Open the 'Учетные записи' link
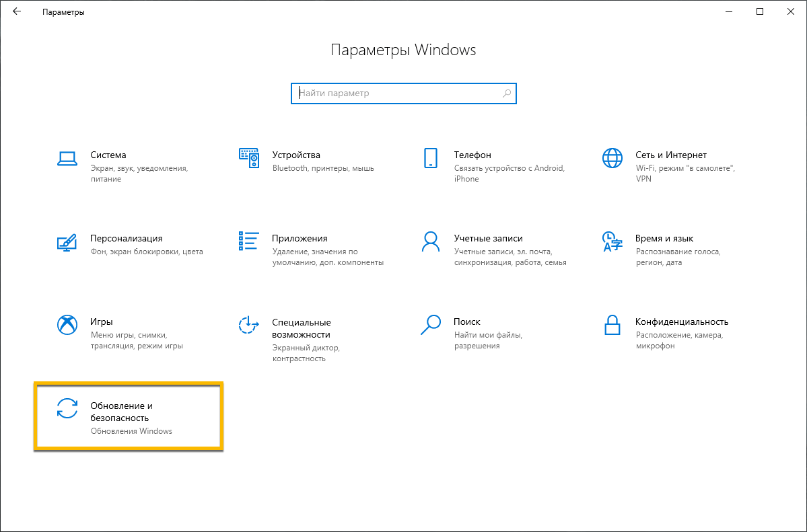 pyautogui.click(x=488, y=238)
